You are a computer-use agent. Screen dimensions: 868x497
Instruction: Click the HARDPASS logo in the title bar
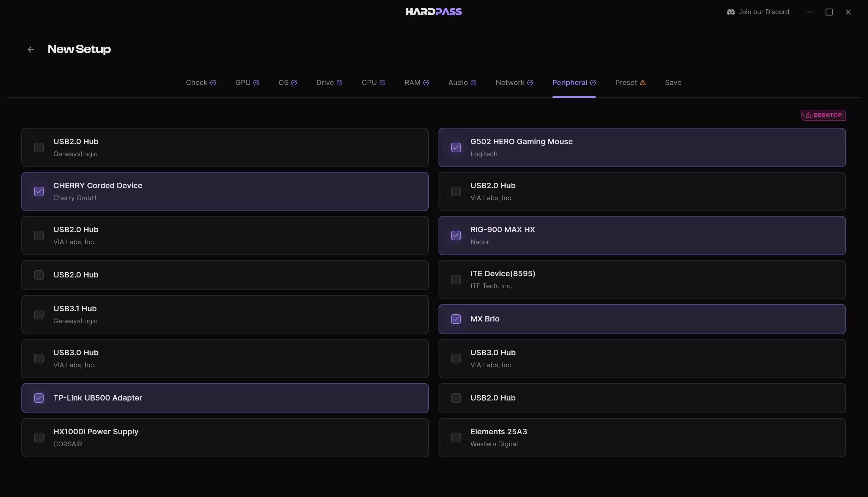pos(434,12)
